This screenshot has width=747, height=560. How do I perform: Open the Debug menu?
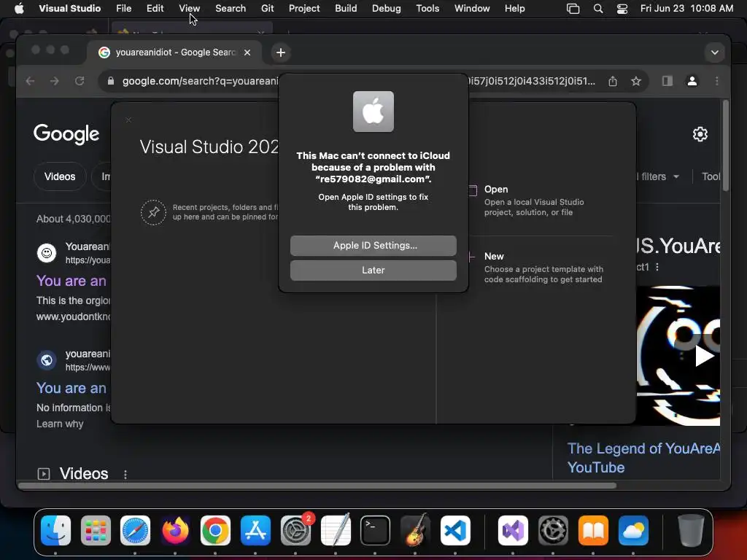coord(387,8)
